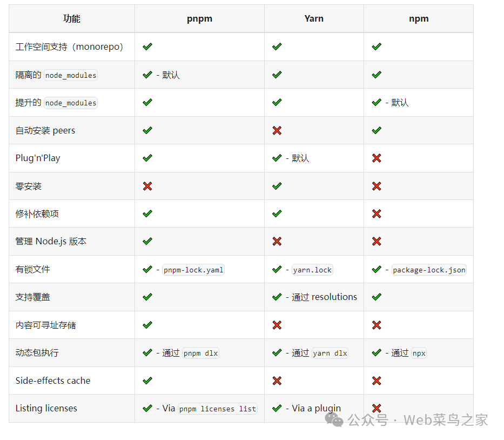
Task: Click the package-lock.json code label
Action: [429, 270]
